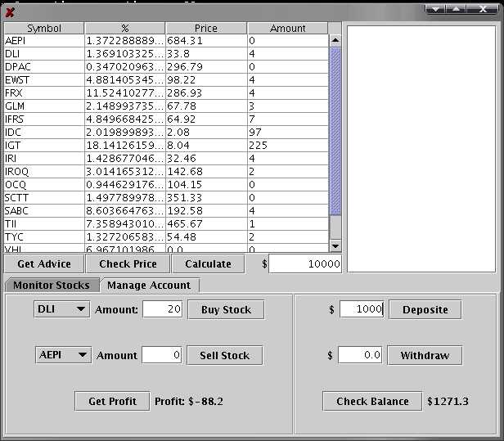504x441 pixels.
Task: Click the Check Balance button
Action: (372, 401)
